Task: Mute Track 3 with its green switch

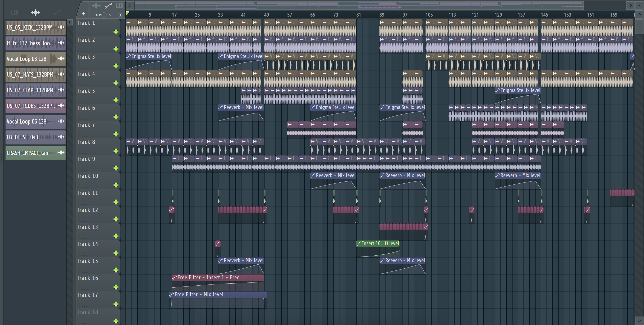Action: coord(116,66)
